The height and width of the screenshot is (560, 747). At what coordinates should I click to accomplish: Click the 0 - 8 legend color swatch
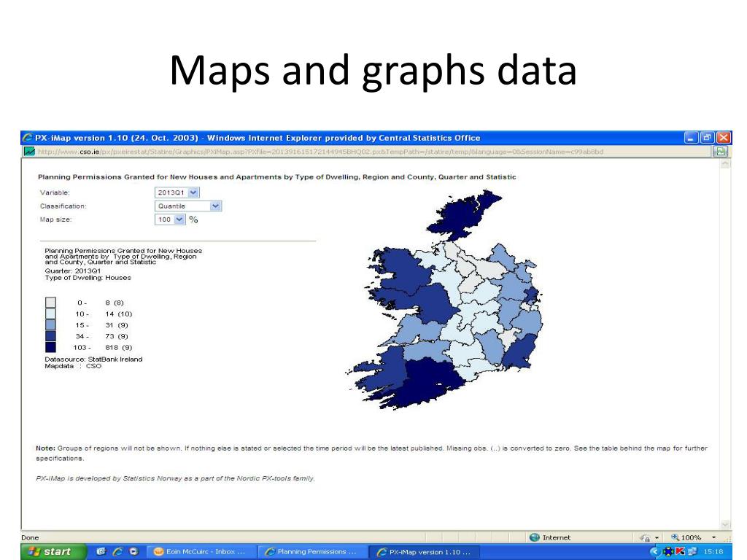[x=50, y=303]
